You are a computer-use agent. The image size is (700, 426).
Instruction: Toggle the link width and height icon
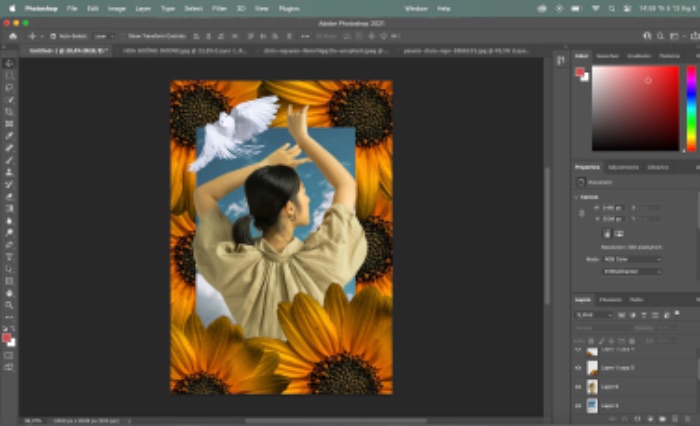point(582,213)
